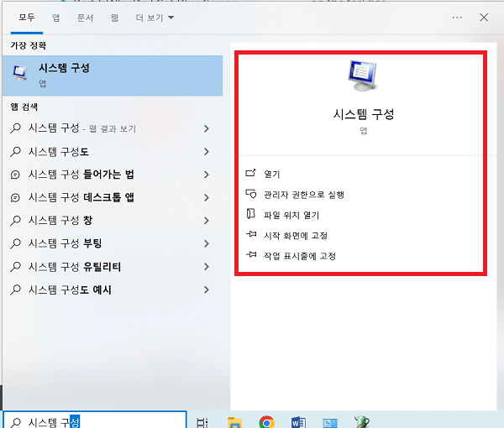Open Task View from the taskbar
The height and width of the screenshot is (428, 504).
coord(202,422)
